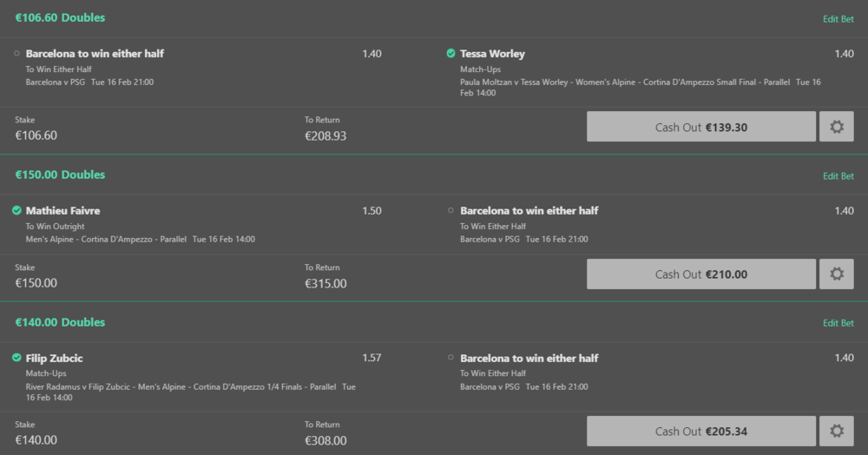Open cash out settings gear for €139.30 bet
Viewport: 868px width, 455px height.
point(837,127)
